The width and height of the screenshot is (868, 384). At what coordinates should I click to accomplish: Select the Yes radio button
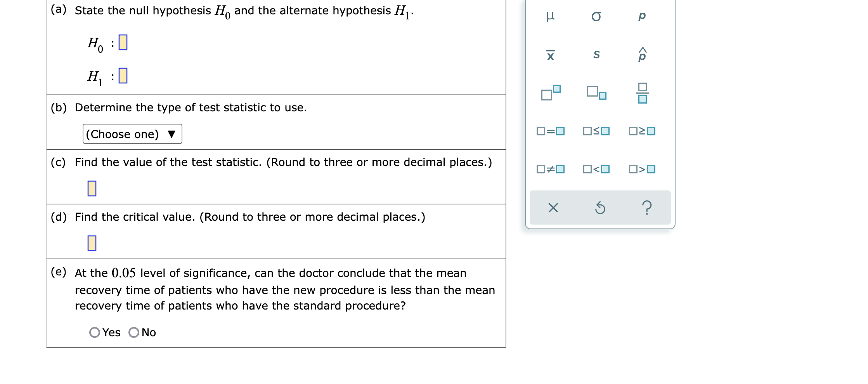94,332
